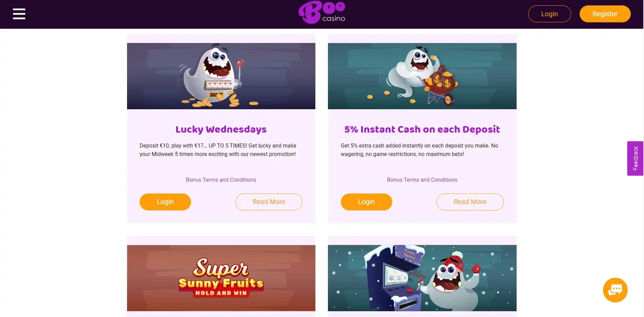Open the Feedback side tab
This screenshot has width=644, height=317.
[635, 158]
